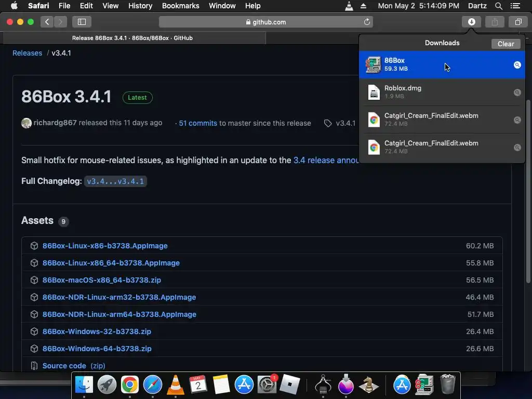Reveal the 86Box download in Finder

(x=517, y=65)
